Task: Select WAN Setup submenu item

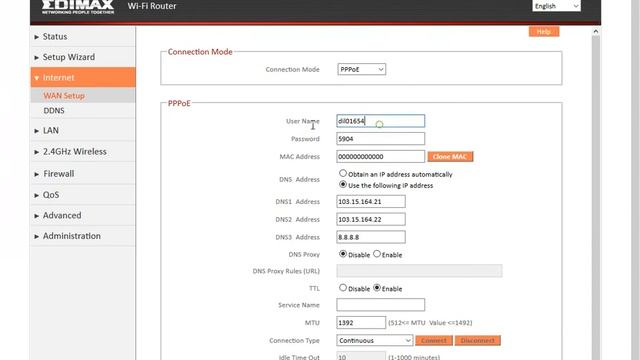Action: click(64, 96)
